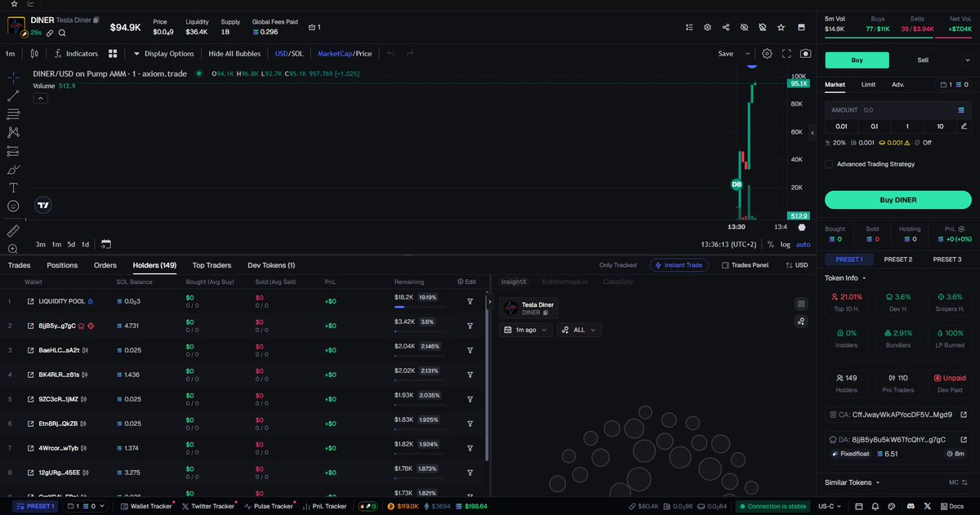Click the AMOUNT input field
Screen dimensions: 980x515
[x=898, y=109]
